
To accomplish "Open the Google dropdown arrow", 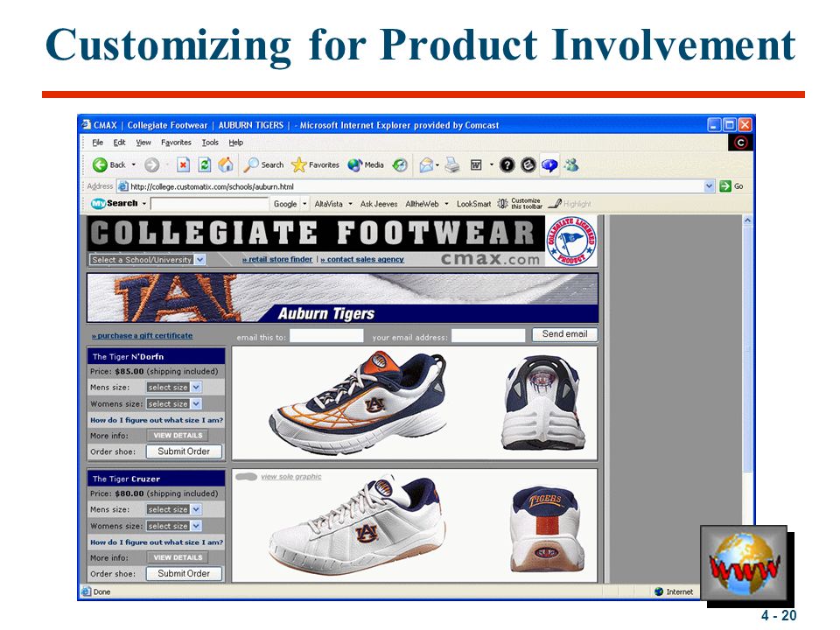I will (x=304, y=204).
